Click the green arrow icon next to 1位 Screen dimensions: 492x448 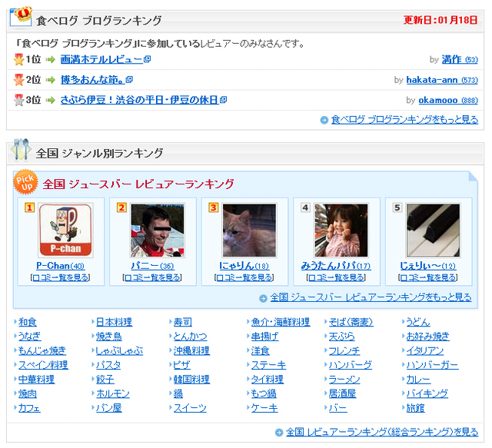51,59
